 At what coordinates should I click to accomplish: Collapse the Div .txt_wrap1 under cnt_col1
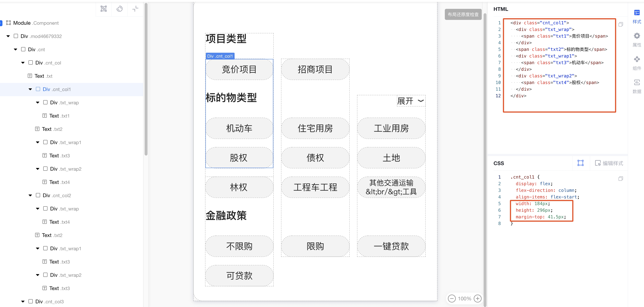pyautogui.click(x=38, y=142)
